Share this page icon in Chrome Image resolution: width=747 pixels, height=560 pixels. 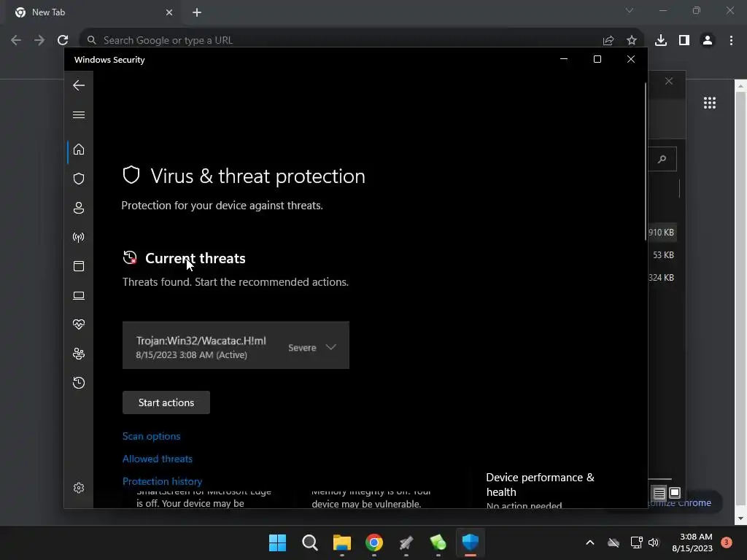(608, 41)
